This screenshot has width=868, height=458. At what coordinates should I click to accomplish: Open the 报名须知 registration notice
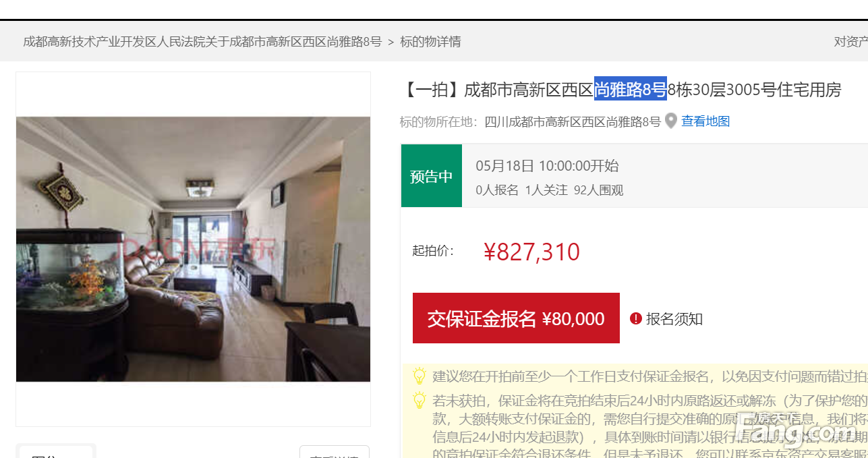pos(674,318)
